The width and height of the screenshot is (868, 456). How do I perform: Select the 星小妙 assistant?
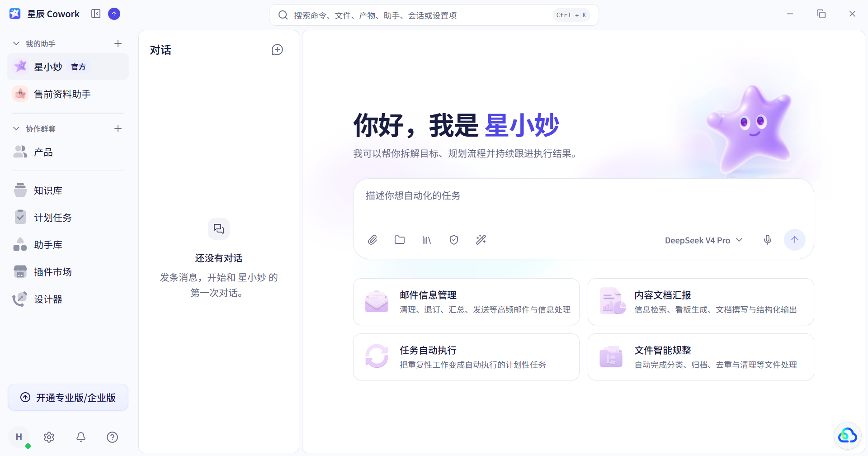pyautogui.click(x=68, y=67)
